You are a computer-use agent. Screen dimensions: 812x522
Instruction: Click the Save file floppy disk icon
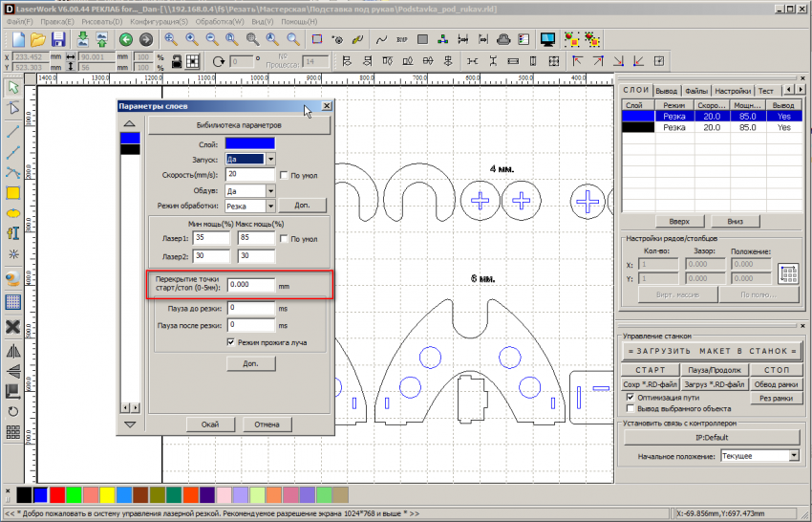point(59,39)
